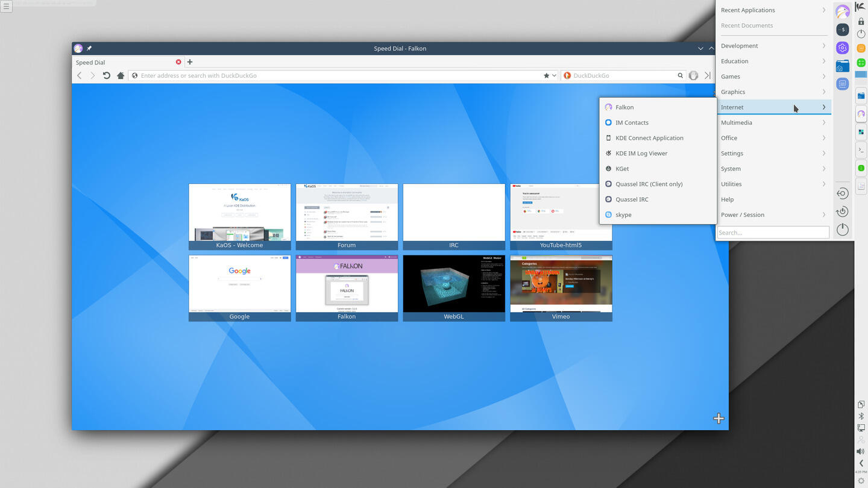Click the KaOS launcher logo in the panel
The height and width of the screenshot is (488, 868).
point(861,6)
